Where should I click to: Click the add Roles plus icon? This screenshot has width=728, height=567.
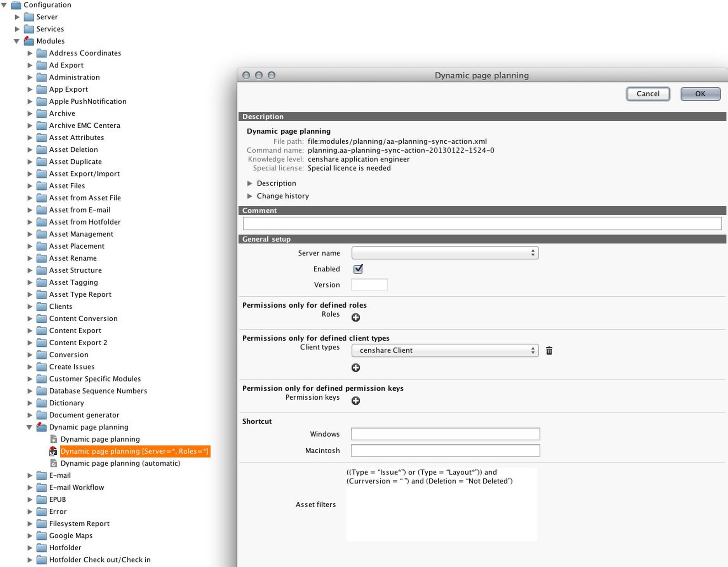[x=355, y=317]
